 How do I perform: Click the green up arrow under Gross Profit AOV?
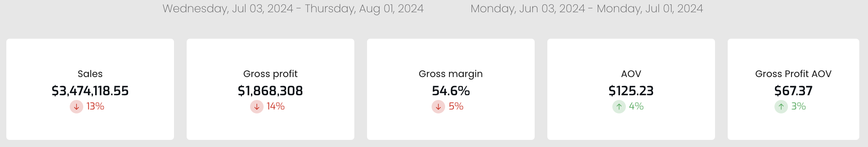781,107
